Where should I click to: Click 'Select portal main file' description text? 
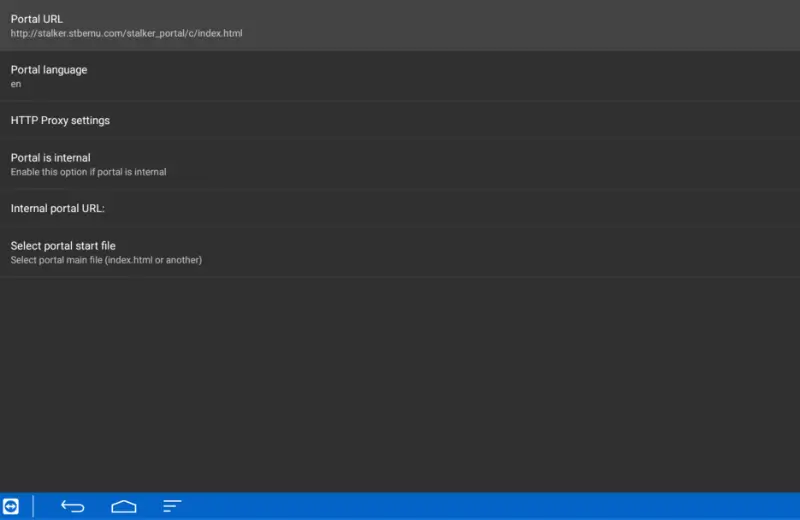point(106,260)
